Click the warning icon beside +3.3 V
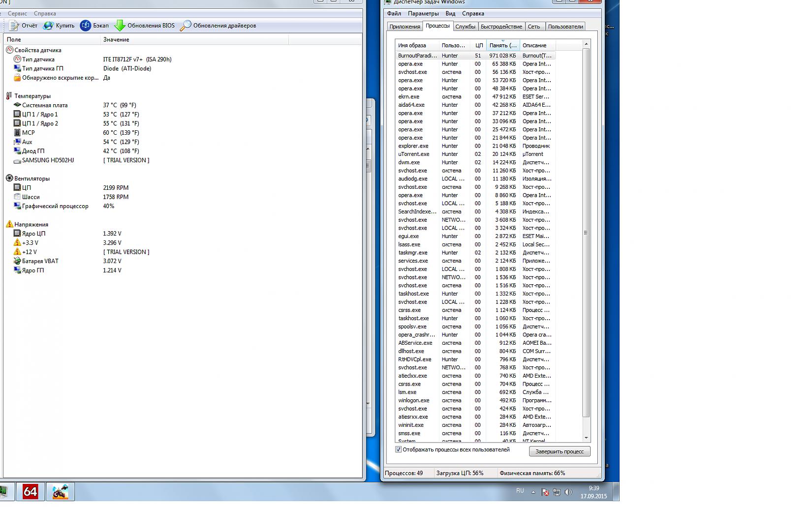The height and width of the screenshot is (507, 812). [x=17, y=243]
